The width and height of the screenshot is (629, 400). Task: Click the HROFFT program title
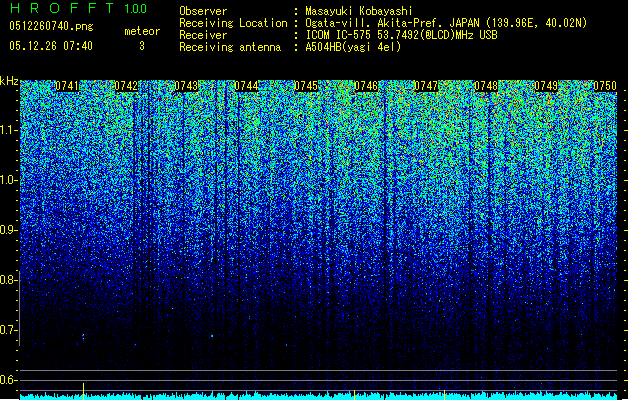point(62,8)
